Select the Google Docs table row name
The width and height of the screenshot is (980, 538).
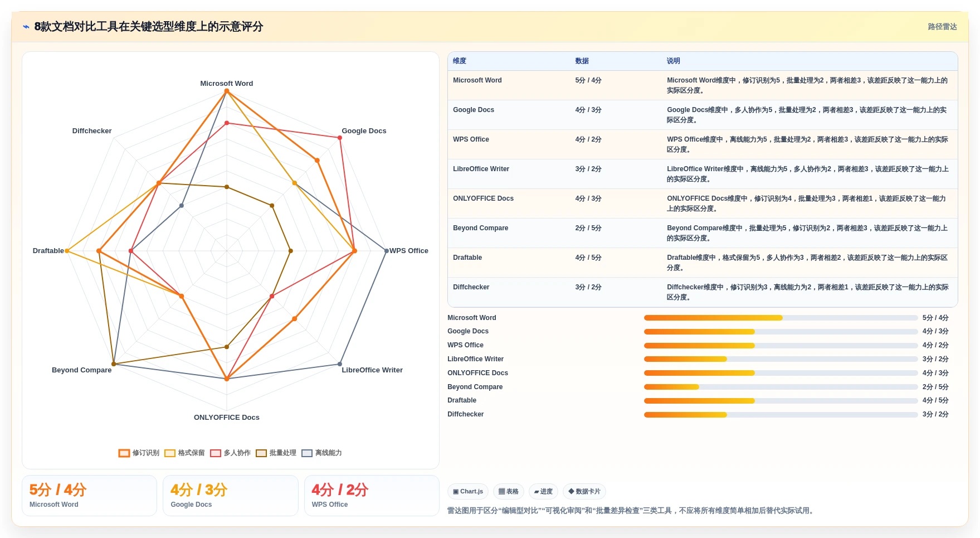(x=474, y=110)
